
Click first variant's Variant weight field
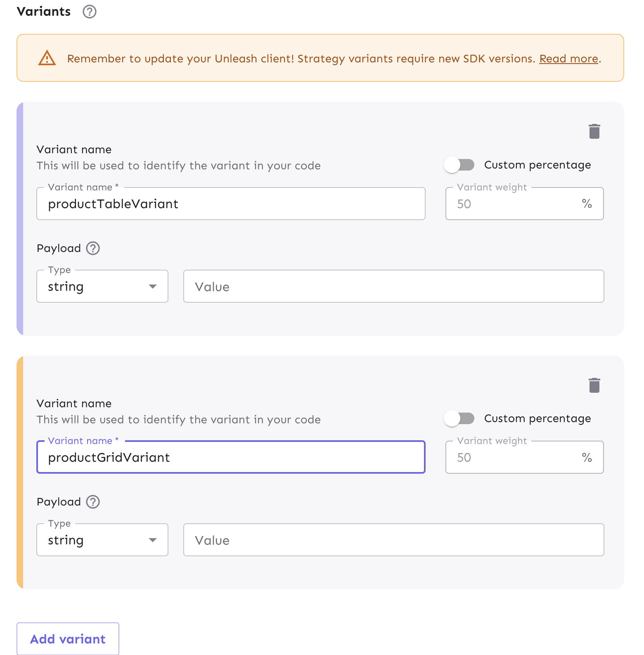point(516,204)
